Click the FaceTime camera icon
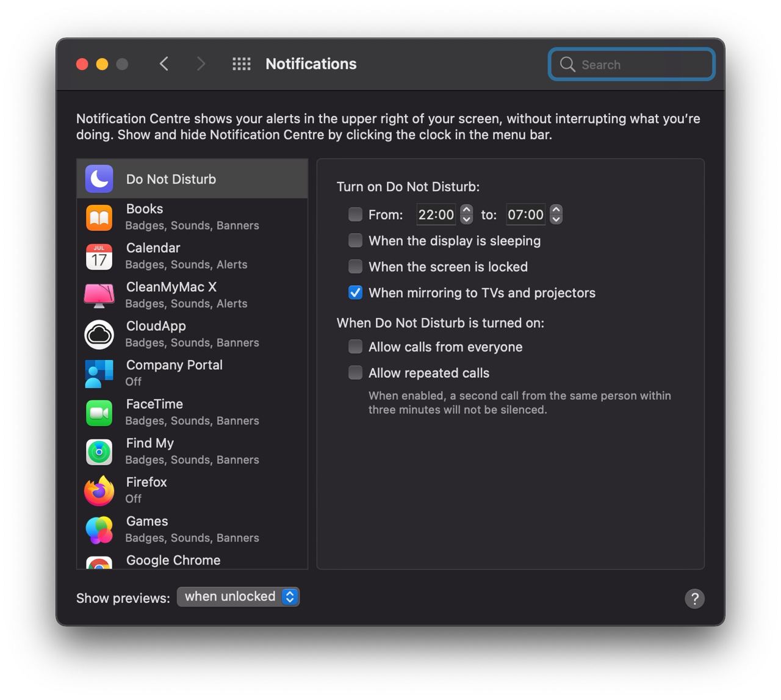This screenshot has width=781, height=700. pos(99,413)
